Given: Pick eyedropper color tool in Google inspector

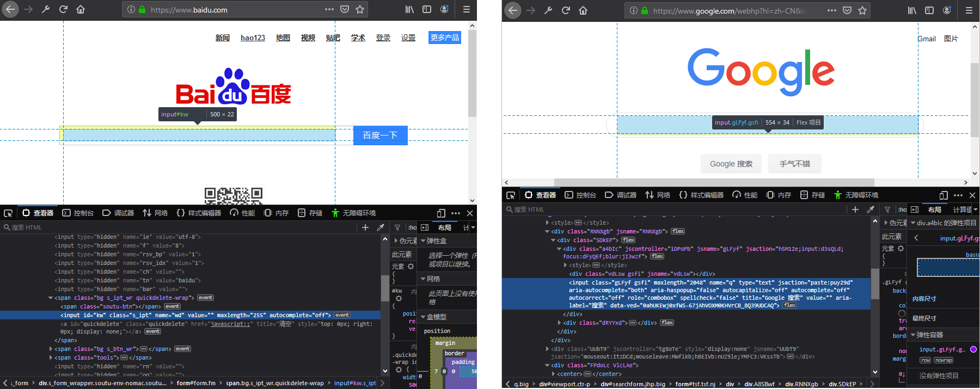Looking at the screenshot, I should point(871,209).
